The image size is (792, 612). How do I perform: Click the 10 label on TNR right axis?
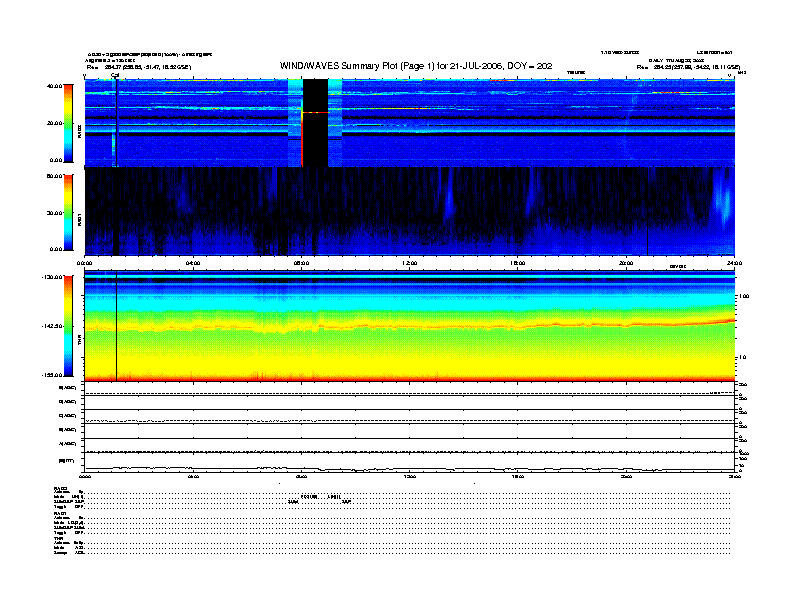click(742, 358)
